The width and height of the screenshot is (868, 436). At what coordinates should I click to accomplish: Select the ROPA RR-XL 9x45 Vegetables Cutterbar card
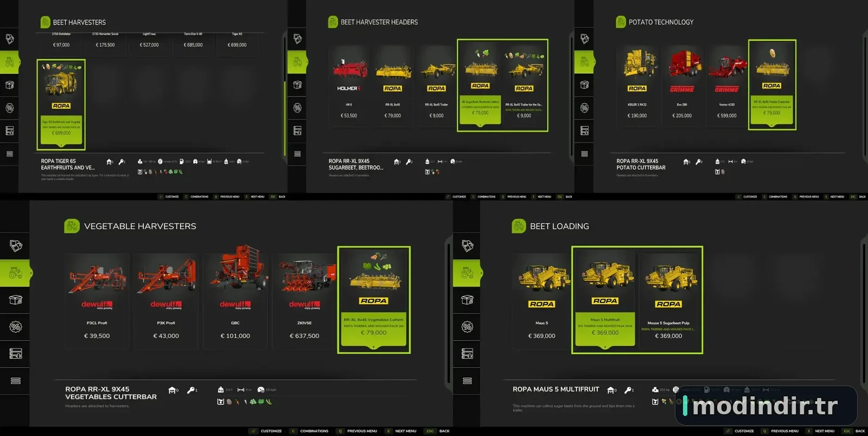(374, 300)
